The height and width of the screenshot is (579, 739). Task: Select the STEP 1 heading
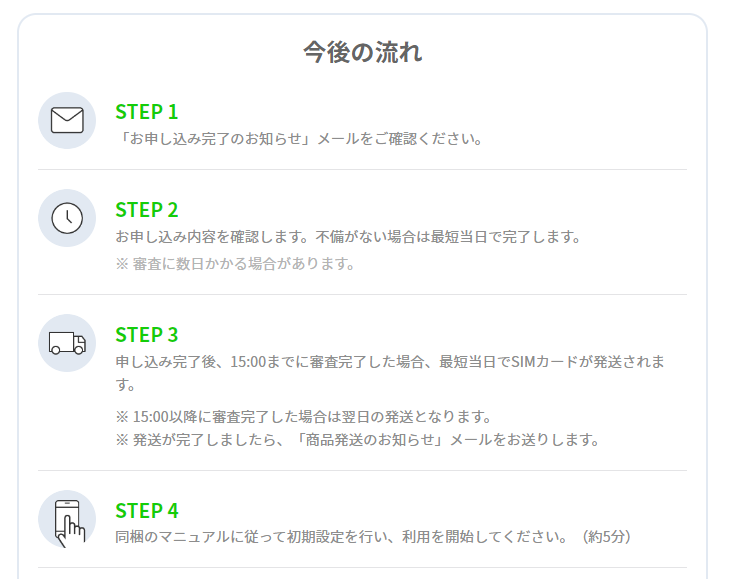click(147, 112)
